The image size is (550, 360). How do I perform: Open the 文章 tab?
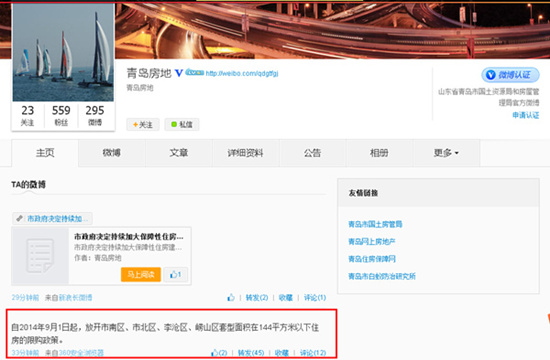(179, 153)
